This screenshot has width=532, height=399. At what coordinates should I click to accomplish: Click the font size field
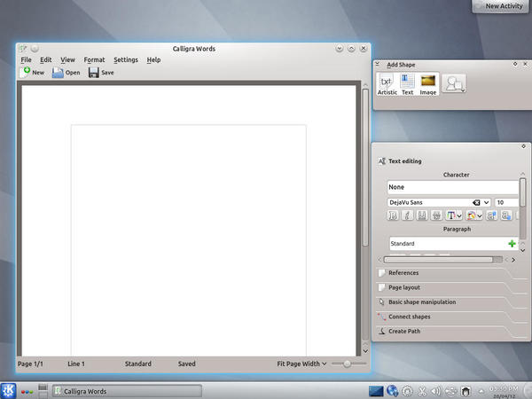507,202
